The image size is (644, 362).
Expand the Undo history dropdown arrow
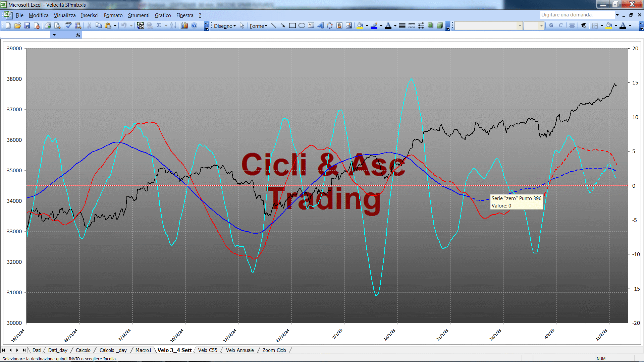131,25
